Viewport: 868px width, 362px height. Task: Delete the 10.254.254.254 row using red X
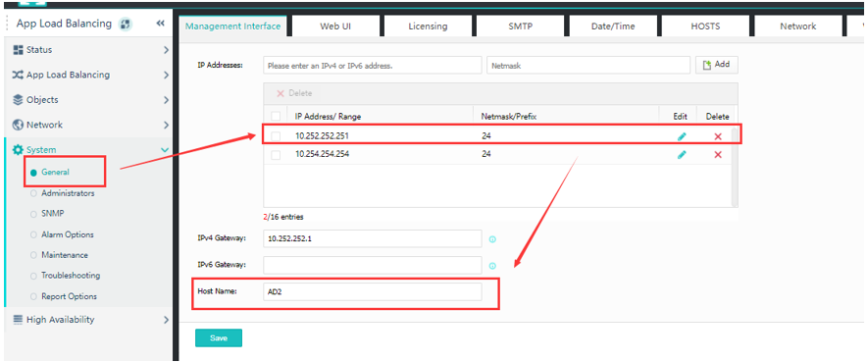click(x=718, y=155)
